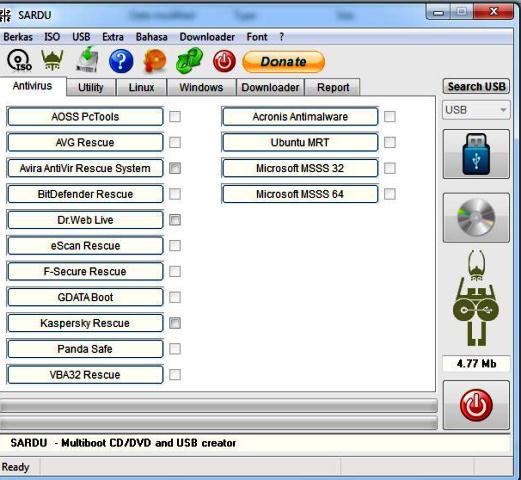
Task: Open the Downloader menu in the menu bar
Action: click(207, 37)
